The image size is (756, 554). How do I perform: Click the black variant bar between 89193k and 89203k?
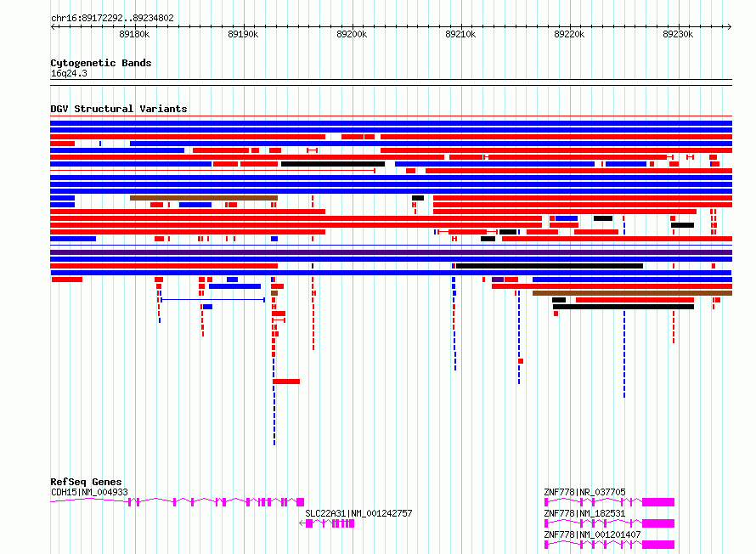click(x=333, y=165)
